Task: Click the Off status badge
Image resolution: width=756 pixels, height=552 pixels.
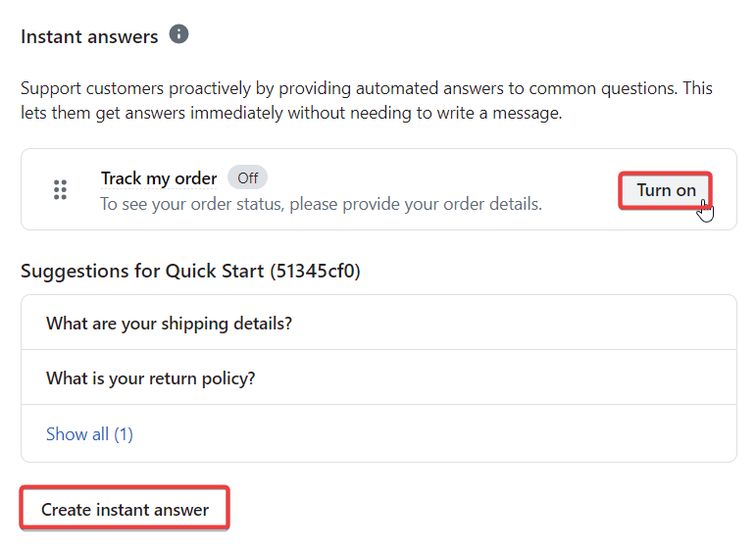Action: pyautogui.click(x=247, y=178)
